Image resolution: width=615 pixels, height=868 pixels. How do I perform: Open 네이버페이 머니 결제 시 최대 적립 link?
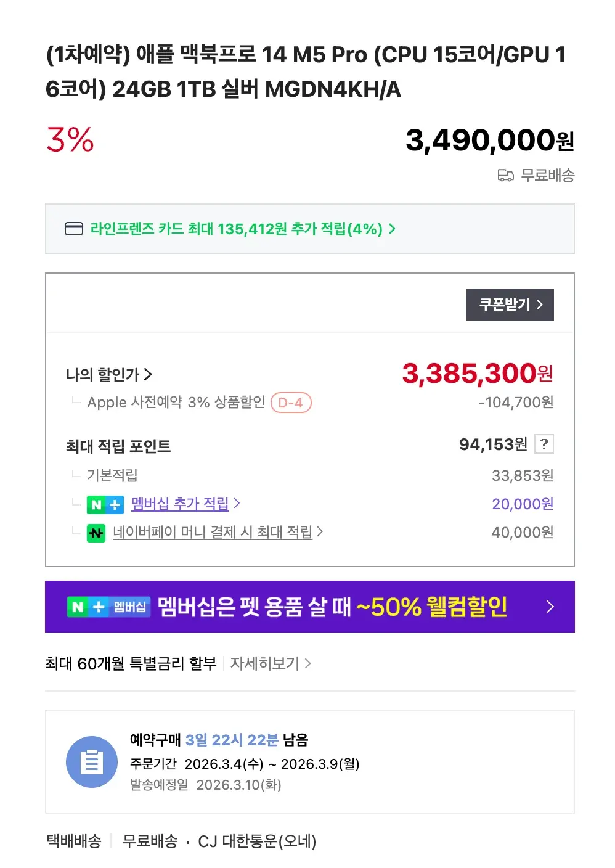click(213, 532)
